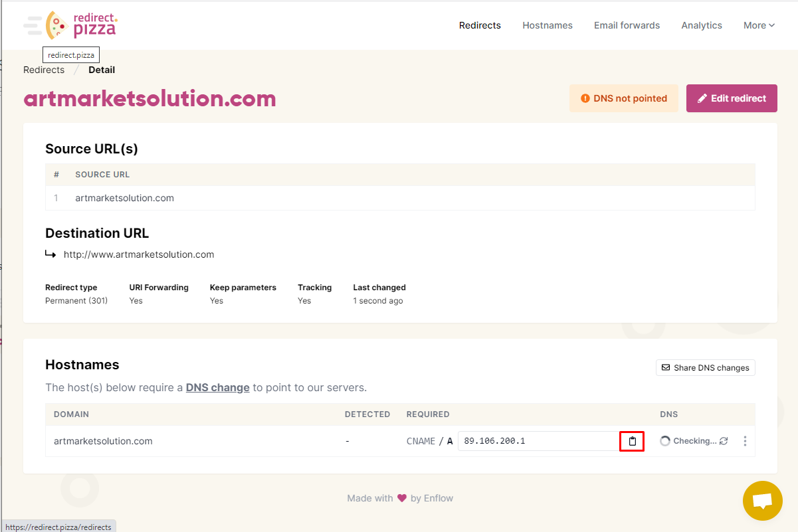Follow the DNS change link
The width and height of the screenshot is (798, 532).
217,387
